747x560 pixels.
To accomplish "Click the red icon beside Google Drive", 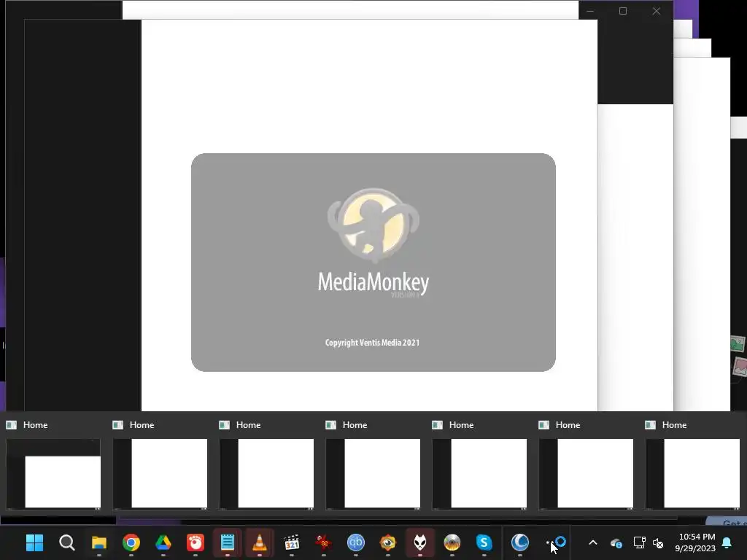I will pos(196,542).
